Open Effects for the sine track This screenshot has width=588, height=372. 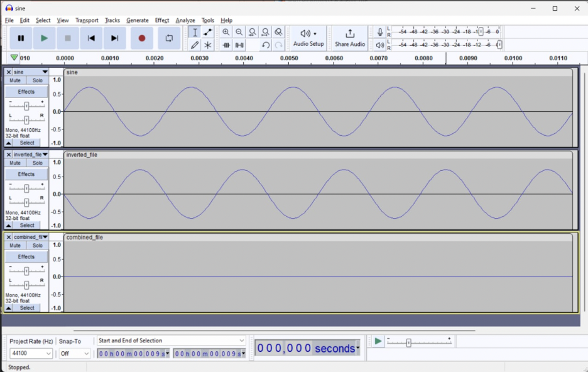point(26,92)
